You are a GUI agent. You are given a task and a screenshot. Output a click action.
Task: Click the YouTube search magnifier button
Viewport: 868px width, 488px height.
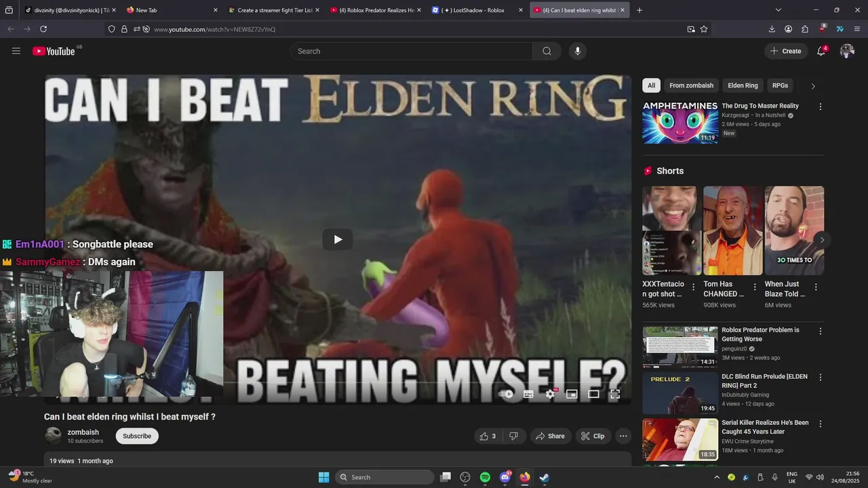pyautogui.click(x=547, y=51)
